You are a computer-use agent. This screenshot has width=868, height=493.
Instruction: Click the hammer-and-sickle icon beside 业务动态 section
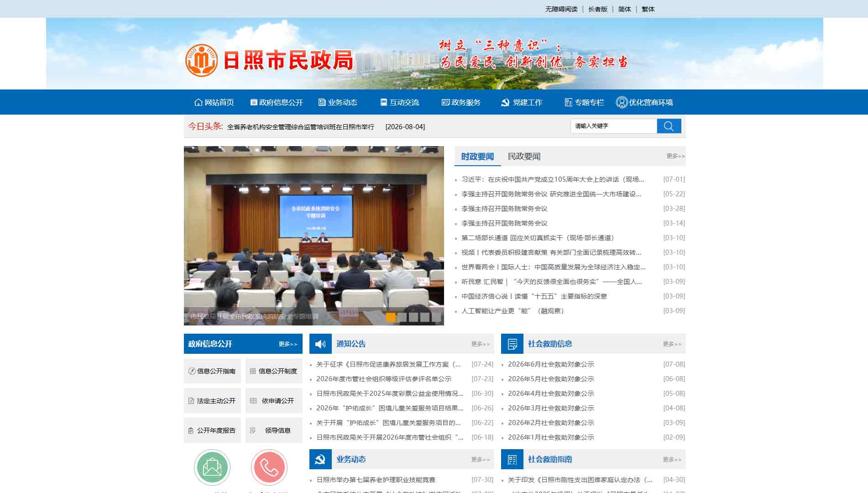(320, 459)
